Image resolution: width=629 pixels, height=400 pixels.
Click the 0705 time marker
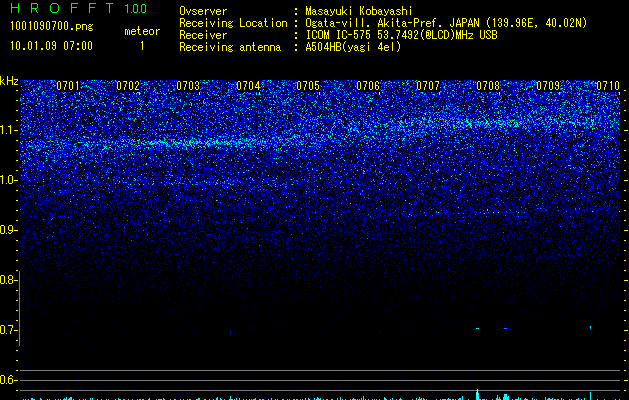tap(308, 86)
